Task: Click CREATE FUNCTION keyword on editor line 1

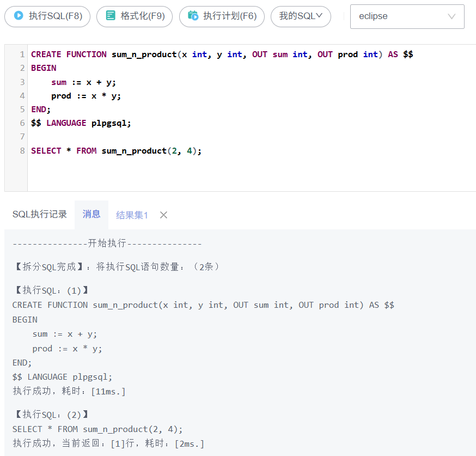Action: 69,54
